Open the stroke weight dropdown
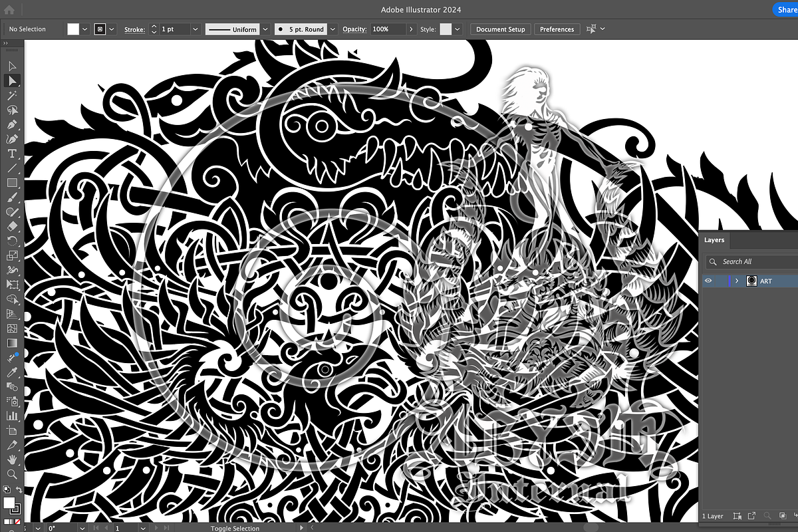 tap(196, 29)
